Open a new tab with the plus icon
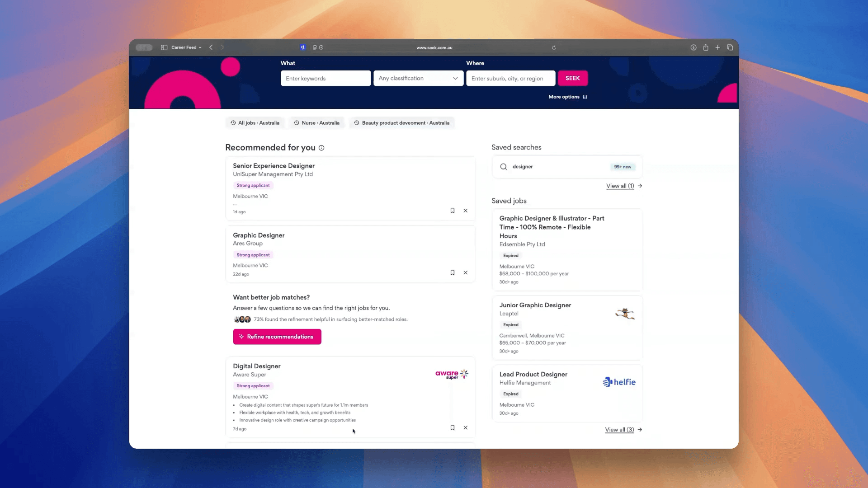 click(717, 47)
